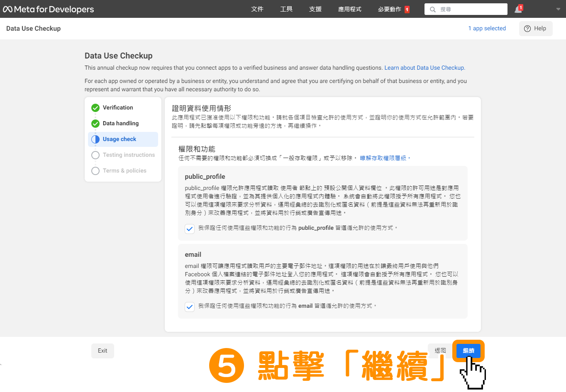Image resolution: width=566 pixels, height=392 pixels.
Task: Click the Data Use Checkup page title in subheader
Action: coord(34,29)
